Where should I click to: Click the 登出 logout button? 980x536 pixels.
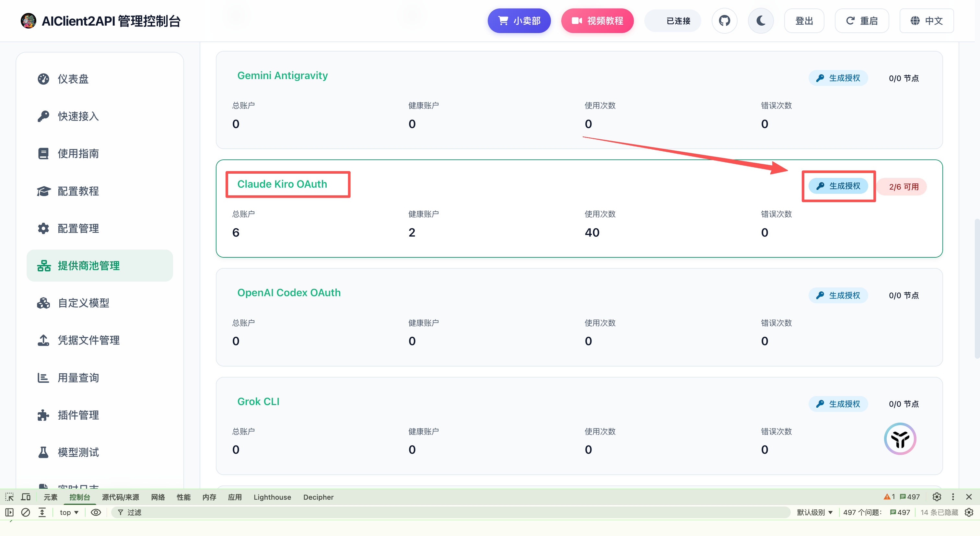[804, 20]
